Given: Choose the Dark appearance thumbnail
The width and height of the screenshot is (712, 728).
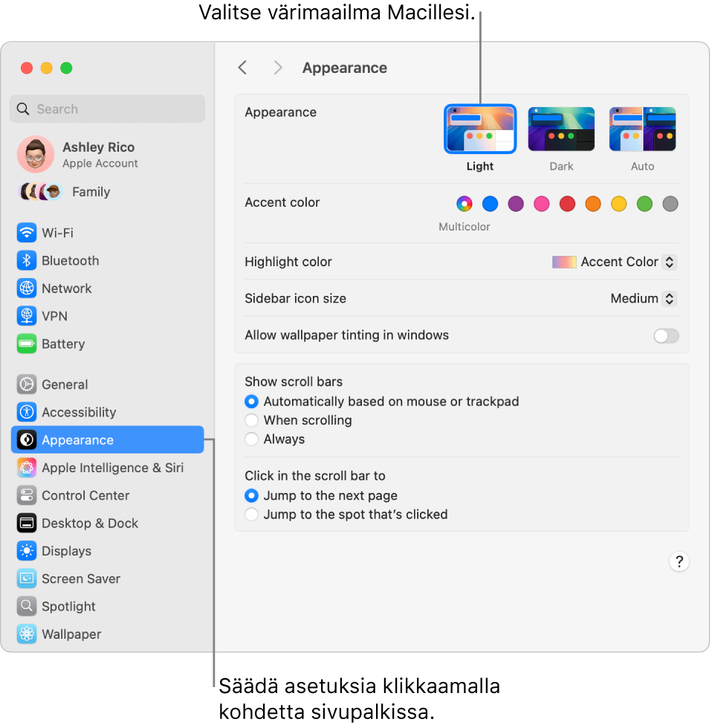Looking at the screenshot, I should [x=562, y=129].
